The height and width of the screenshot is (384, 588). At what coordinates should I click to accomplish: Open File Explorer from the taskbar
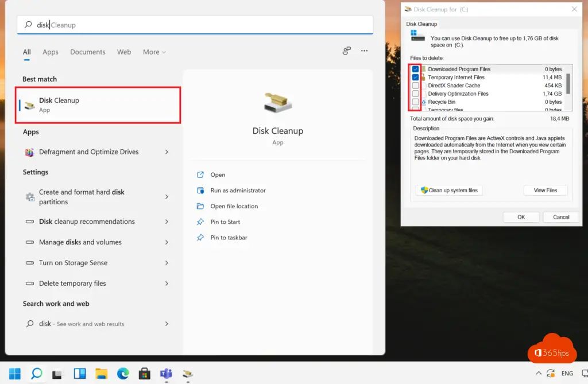coord(101,374)
